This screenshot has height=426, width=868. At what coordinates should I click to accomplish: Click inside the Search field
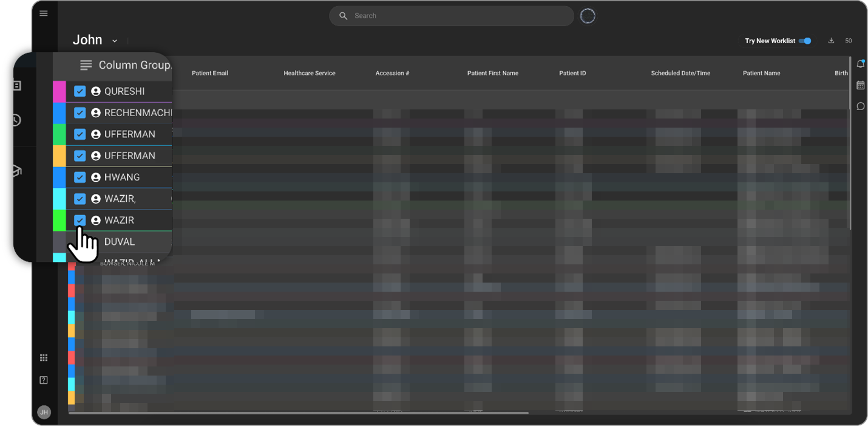click(451, 15)
